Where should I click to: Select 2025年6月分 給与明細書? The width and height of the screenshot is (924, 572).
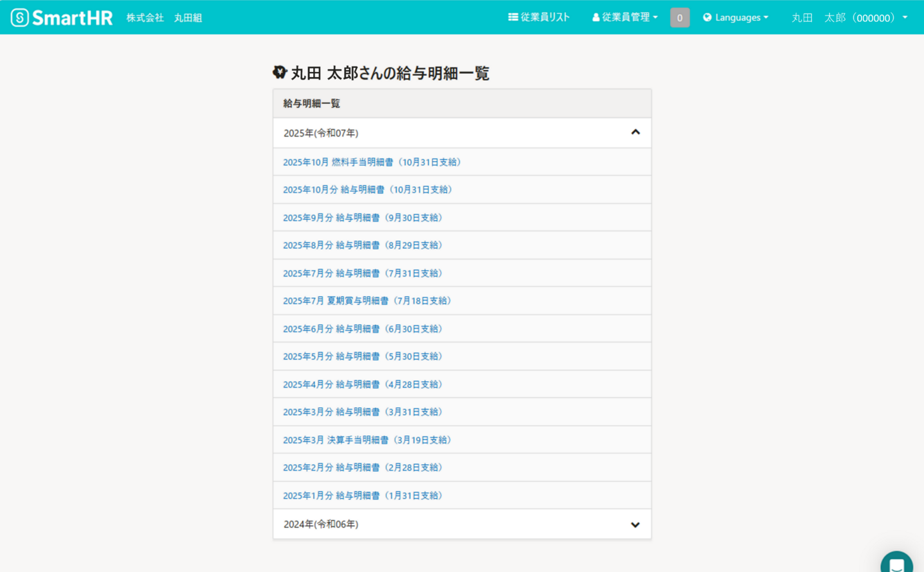[x=363, y=329]
